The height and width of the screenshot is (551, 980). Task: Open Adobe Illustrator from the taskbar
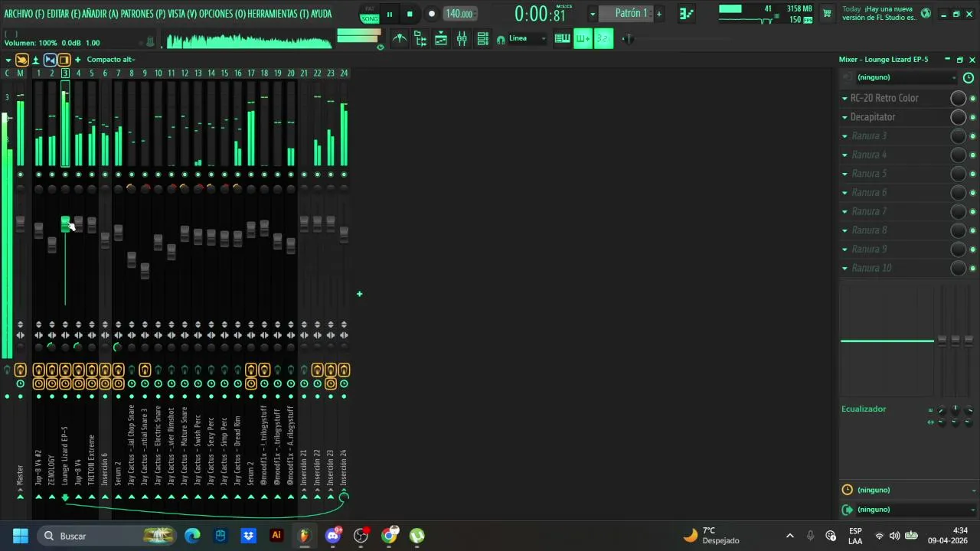tap(276, 536)
